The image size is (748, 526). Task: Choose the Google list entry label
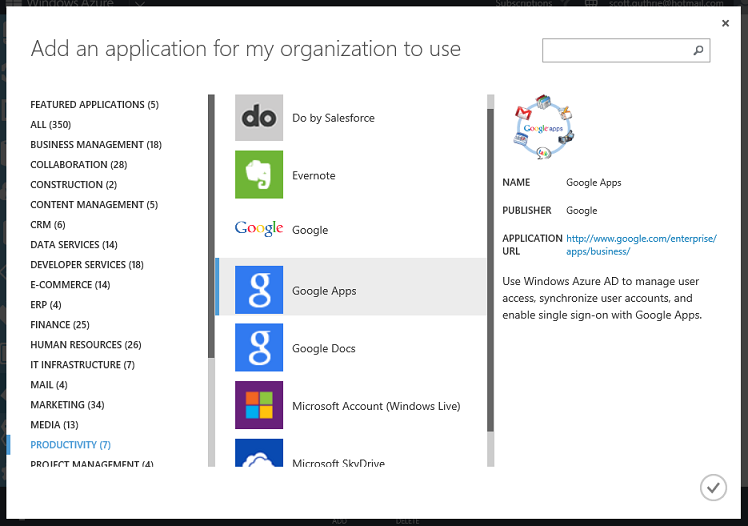point(310,230)
